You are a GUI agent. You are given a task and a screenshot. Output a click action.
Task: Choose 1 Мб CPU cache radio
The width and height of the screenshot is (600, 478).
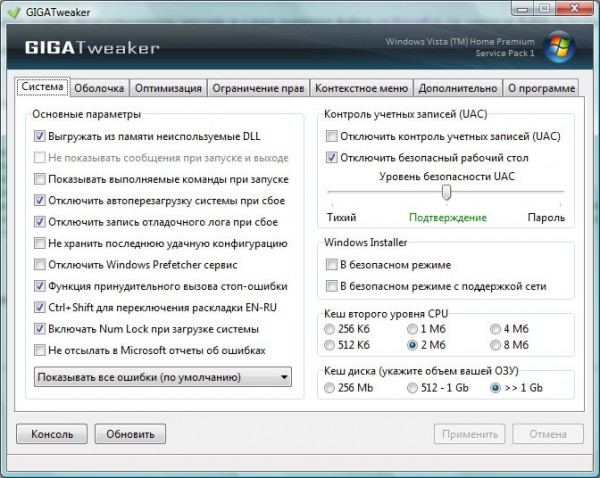(412, 329)
